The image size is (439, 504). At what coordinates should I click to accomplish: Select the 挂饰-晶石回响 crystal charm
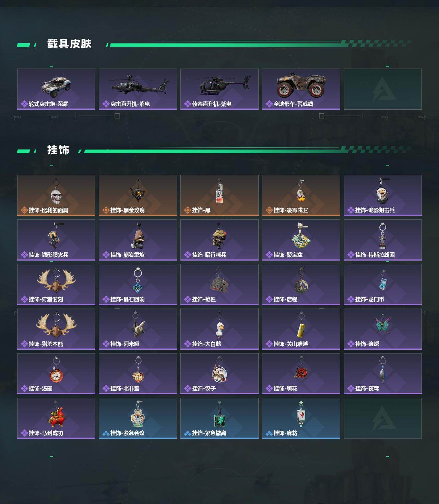[138, 285]
